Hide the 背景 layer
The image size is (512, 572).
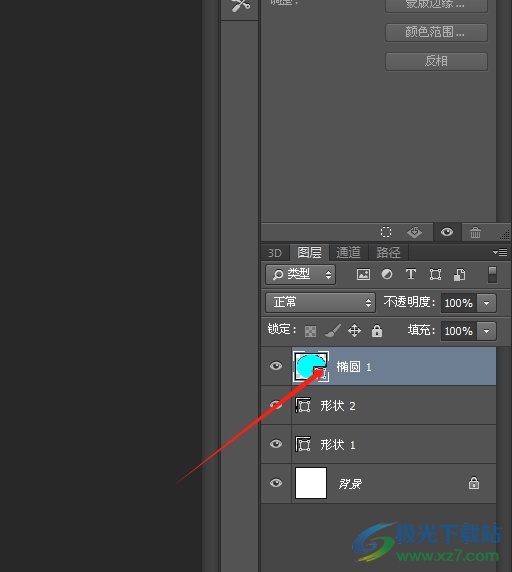click(276, 483)
